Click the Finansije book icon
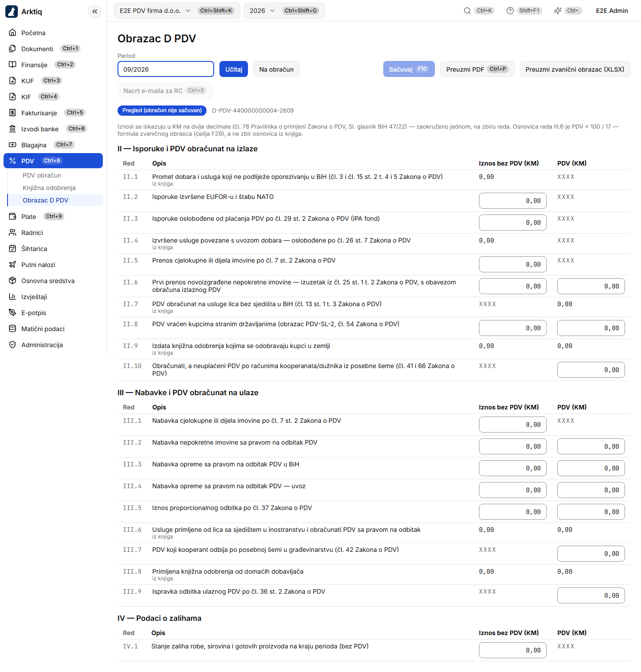The height and width of the screenshot is (672, 641). coord(12,65)
